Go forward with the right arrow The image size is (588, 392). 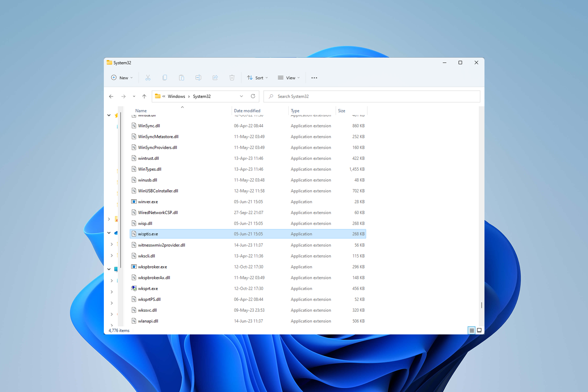123,96
